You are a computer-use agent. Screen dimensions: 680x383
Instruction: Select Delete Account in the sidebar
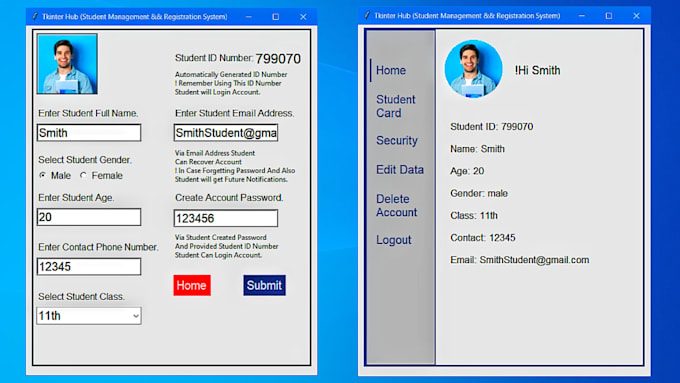point(396,206)
